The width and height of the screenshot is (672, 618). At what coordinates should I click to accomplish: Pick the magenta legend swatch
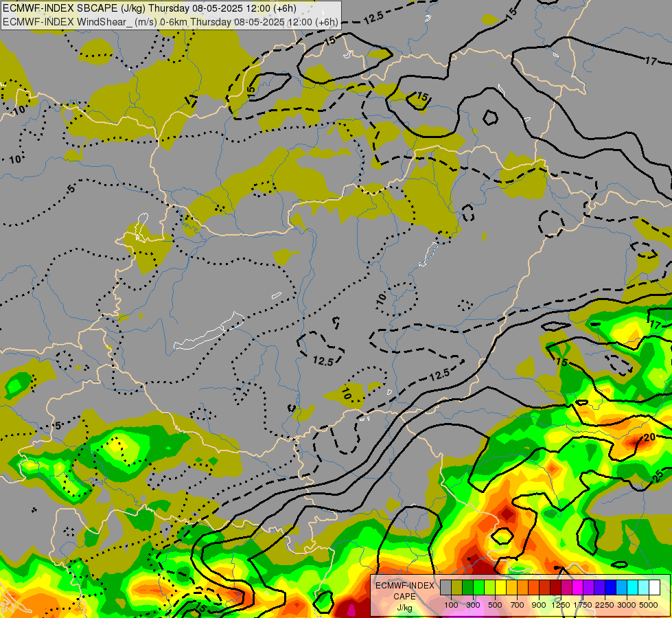coord(578,587)
